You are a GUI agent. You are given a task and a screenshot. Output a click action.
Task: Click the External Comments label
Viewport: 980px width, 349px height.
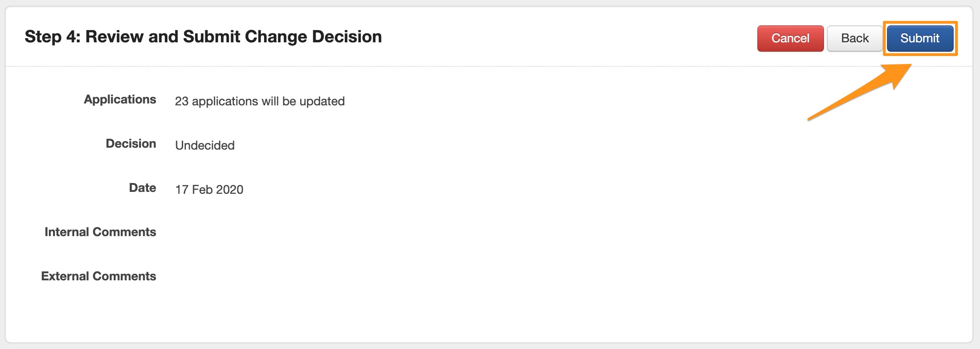pyautogui.click(x=98, y=276)
